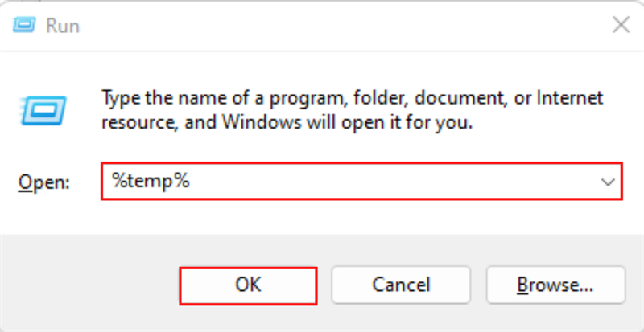The image size is (644, 332).
Task: Click the Cancel button
Action: 401,285
